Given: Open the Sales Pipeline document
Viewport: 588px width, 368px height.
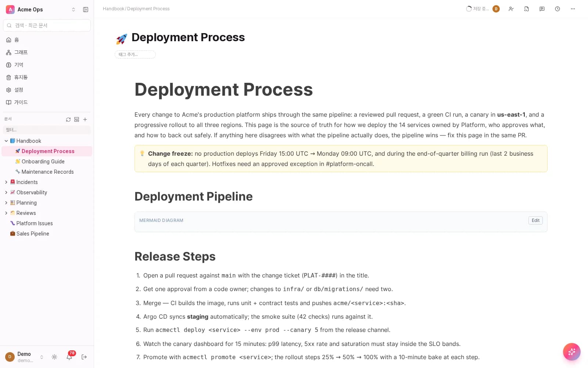Looking at the screenshot, I should [47, 234].
